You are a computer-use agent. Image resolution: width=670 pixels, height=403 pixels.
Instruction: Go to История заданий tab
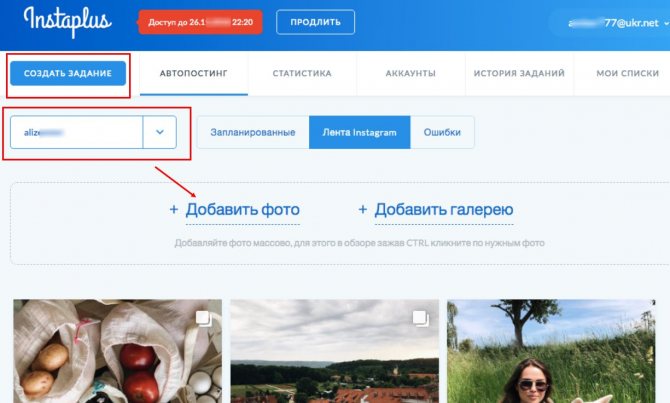click(x=519, y=73)
